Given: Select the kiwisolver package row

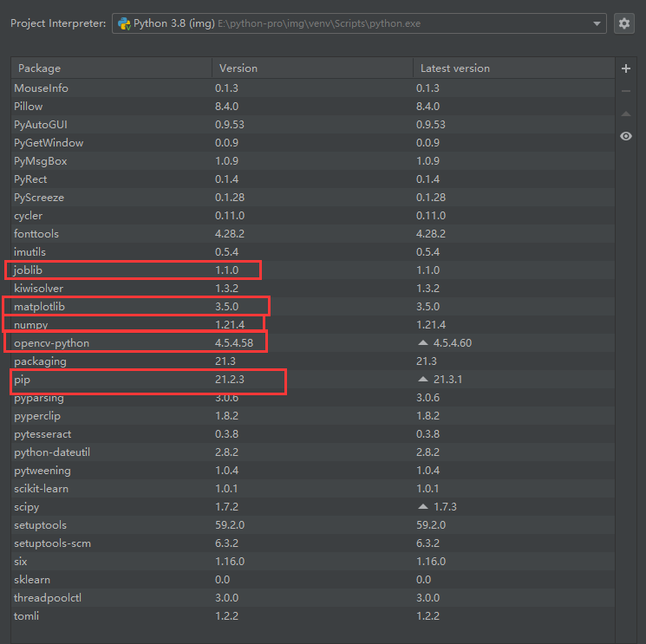Looking at the screenshot, I should pos(313,289).
